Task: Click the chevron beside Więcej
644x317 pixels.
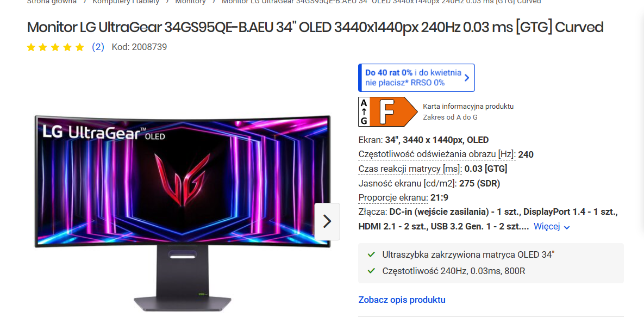Action: (x=567, y=227)
